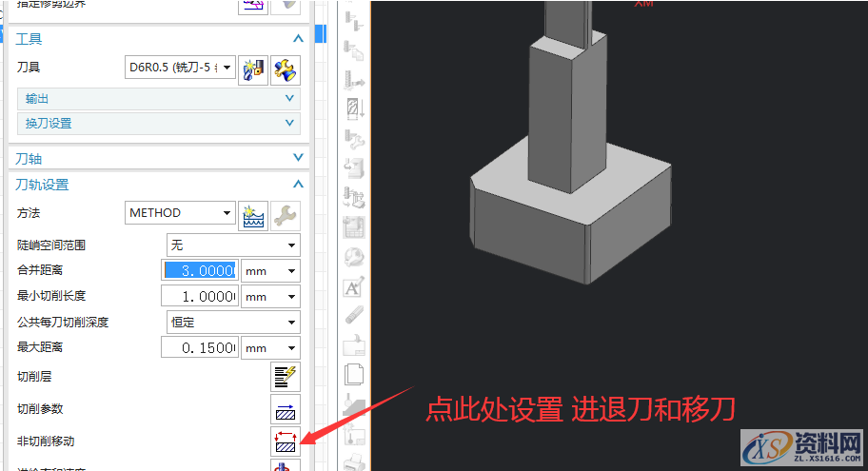868x471 pixels.
Task: Click the globe wrench icon in sidebar
Action: click(354, 257)
